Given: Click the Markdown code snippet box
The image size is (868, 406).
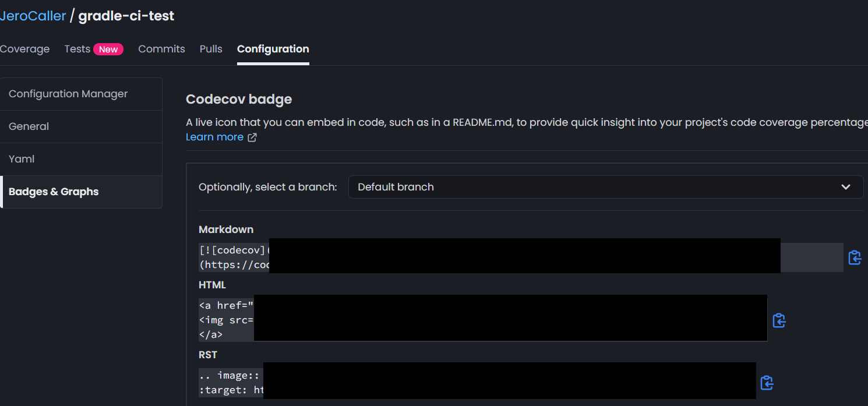Looking at the screenshot, I should [x=233, y=257].
